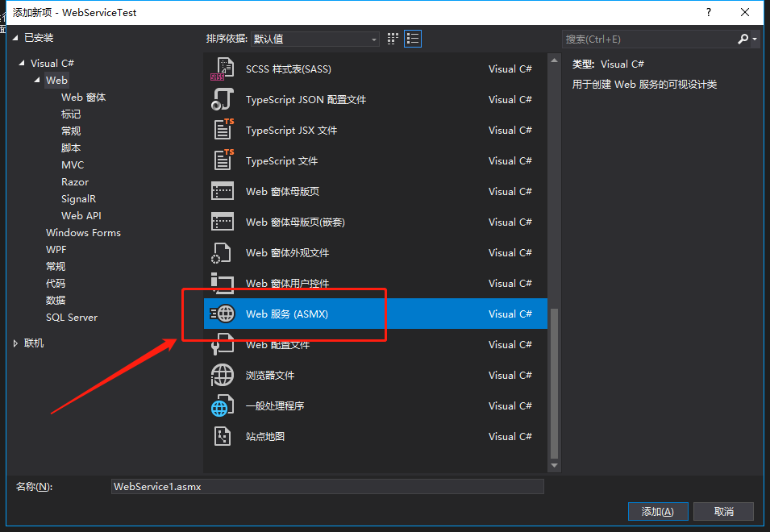The image size is (770, 532).
Task: Switch to small icons grid view
Action: (393, 39)
